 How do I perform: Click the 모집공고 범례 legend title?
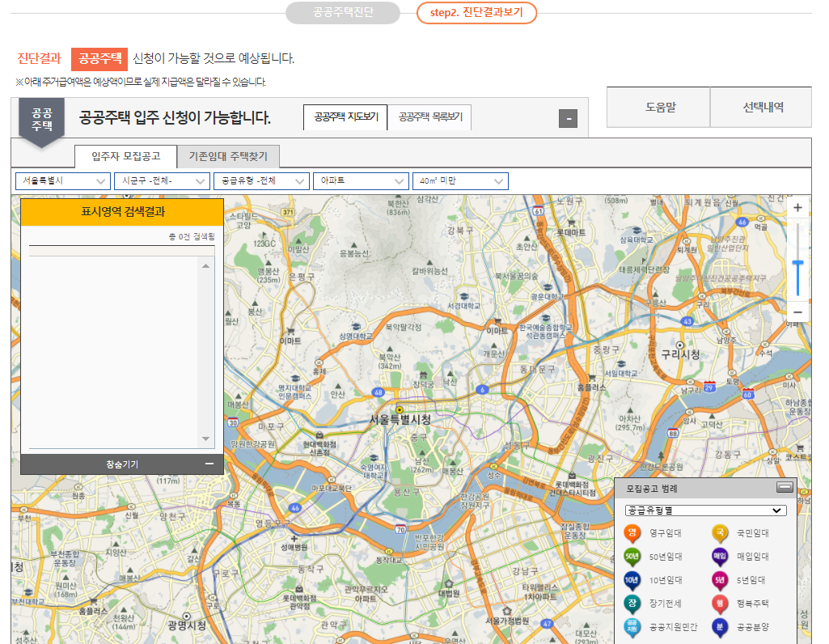click(x=651, y=489)
